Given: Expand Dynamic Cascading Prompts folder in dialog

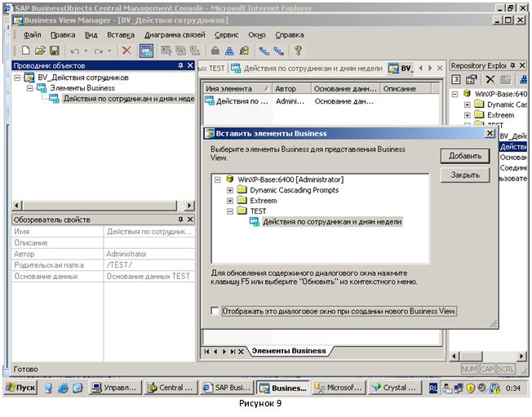Looking at the screenshot, I should tap(230, 190).
